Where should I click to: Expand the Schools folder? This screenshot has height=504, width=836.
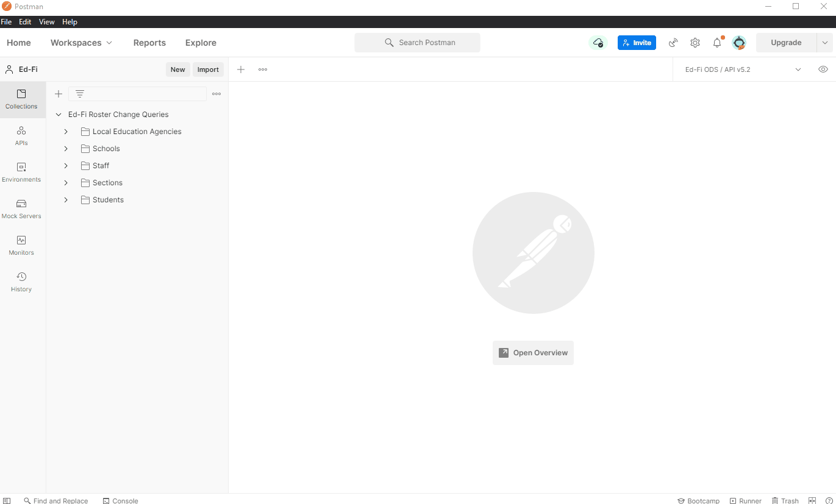(x=66, y=148)
